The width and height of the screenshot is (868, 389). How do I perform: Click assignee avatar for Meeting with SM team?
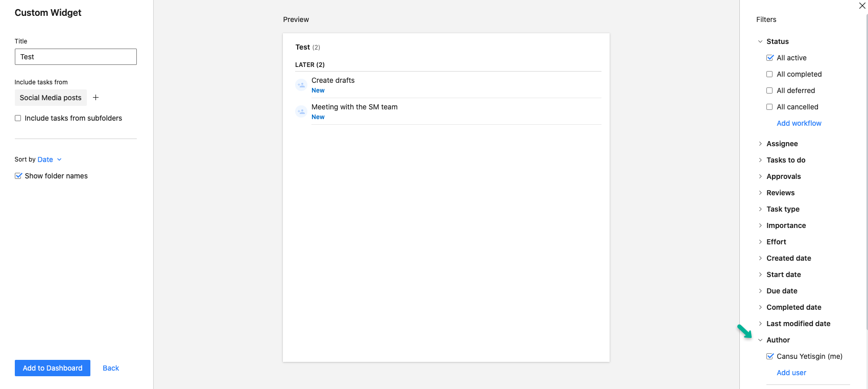(301, 111)
